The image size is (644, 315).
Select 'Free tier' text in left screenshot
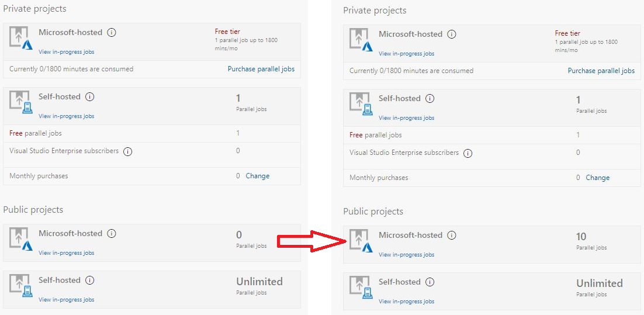pyautogui.click(x=227, y=32)
